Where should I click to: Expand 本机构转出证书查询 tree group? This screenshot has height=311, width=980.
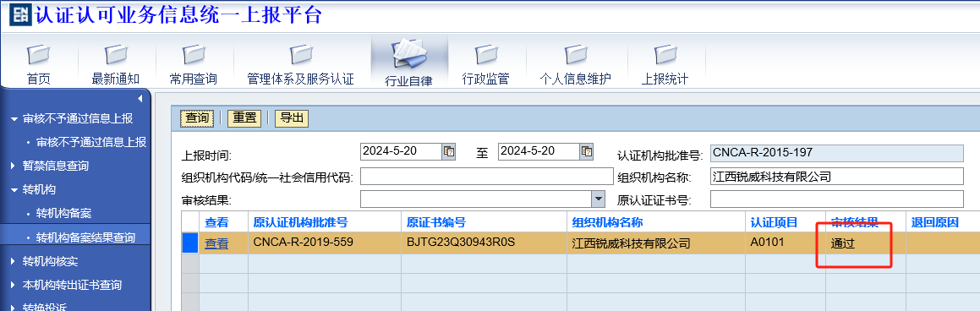pos(14,285)
